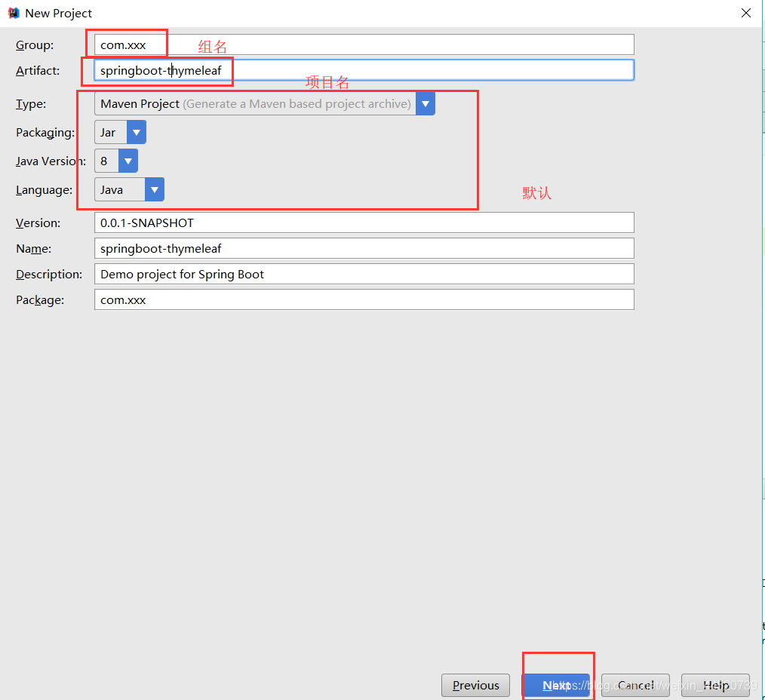
Task: Click the Java Version label
Action: coord(51,161)
